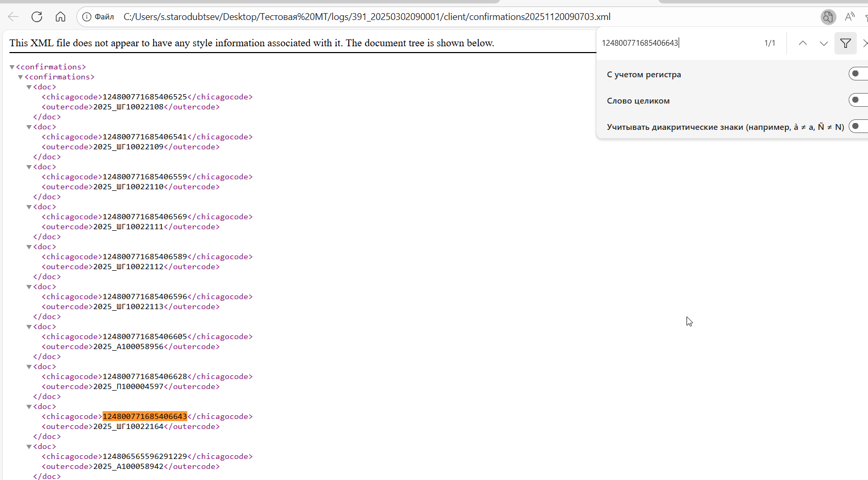
Task: Click the '1/1' search match counter
Action: 770,43
